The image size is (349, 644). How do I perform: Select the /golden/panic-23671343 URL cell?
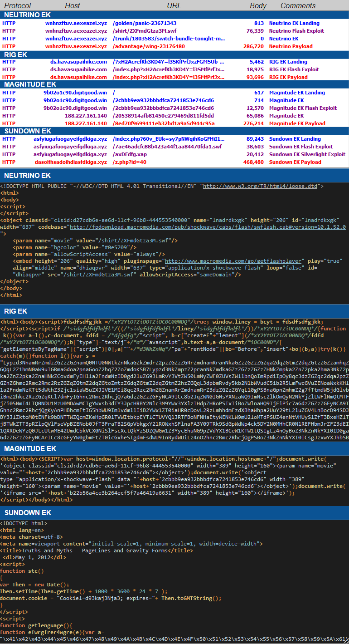point(145,23)
